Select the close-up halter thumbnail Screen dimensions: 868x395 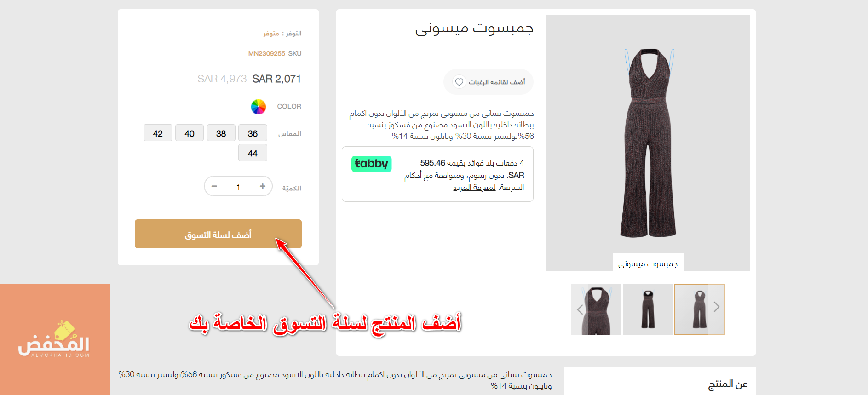(x=596, y=309)
